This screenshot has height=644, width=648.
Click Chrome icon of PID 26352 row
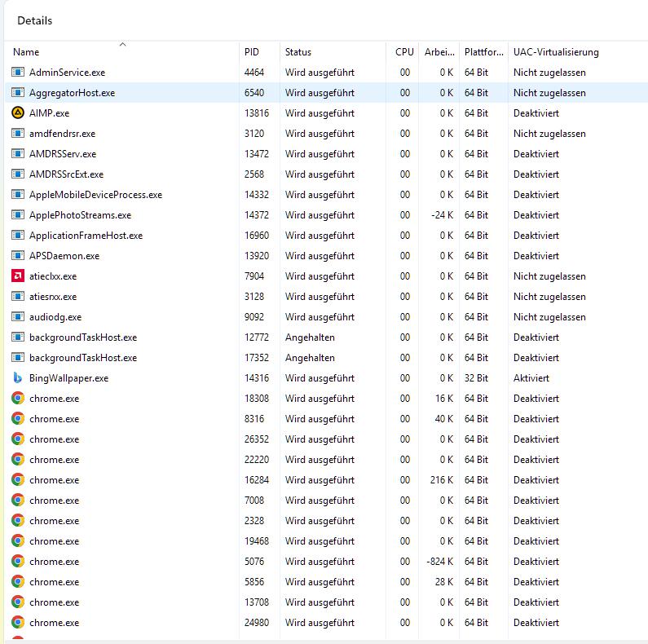18,439
